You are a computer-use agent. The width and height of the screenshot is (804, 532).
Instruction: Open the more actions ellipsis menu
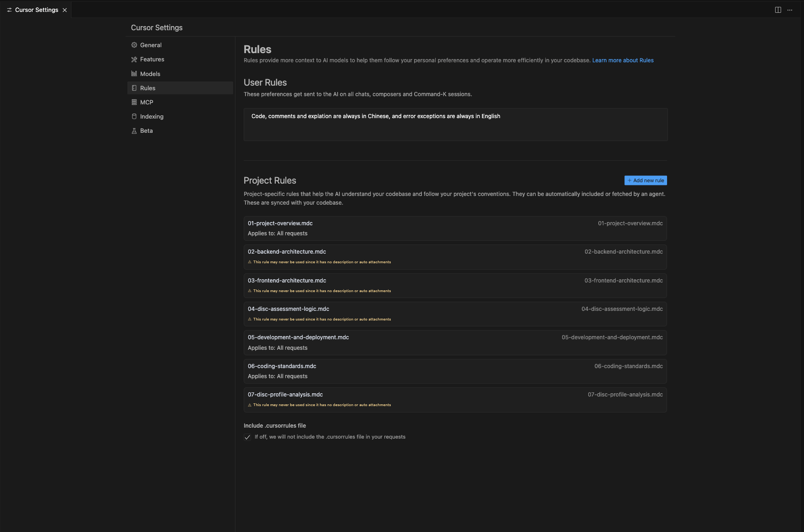[790, 10]
